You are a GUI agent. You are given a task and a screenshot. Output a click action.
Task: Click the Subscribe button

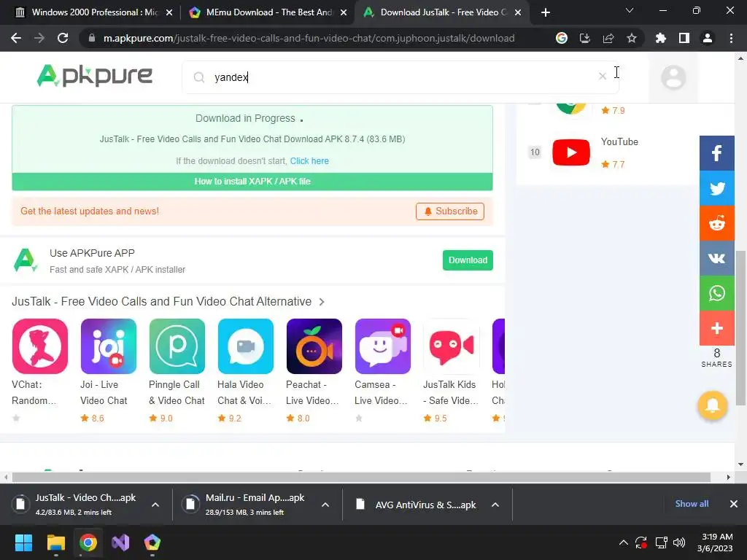pyautogui.click(x=450, y=211)
